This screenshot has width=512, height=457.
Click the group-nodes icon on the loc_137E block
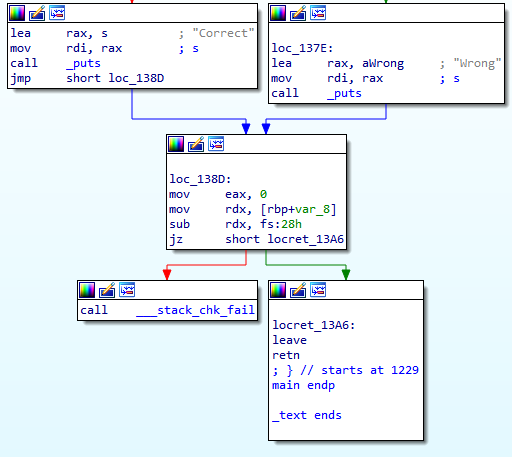pos(318,13)
